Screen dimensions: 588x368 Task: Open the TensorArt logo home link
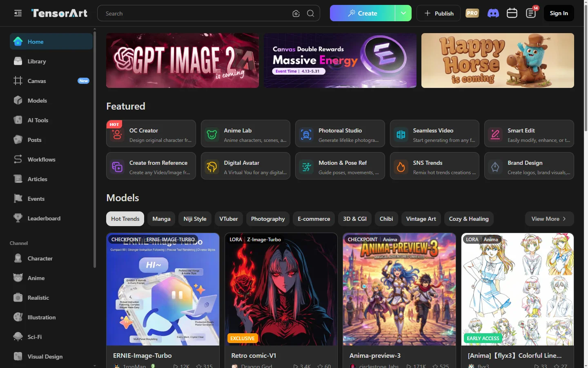click(59, 13)
